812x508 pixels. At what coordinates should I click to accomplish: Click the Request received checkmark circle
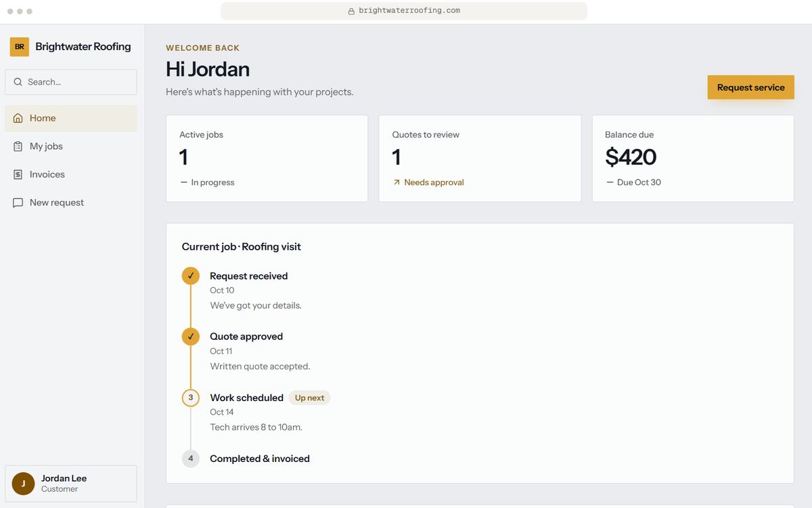point(191,276)
